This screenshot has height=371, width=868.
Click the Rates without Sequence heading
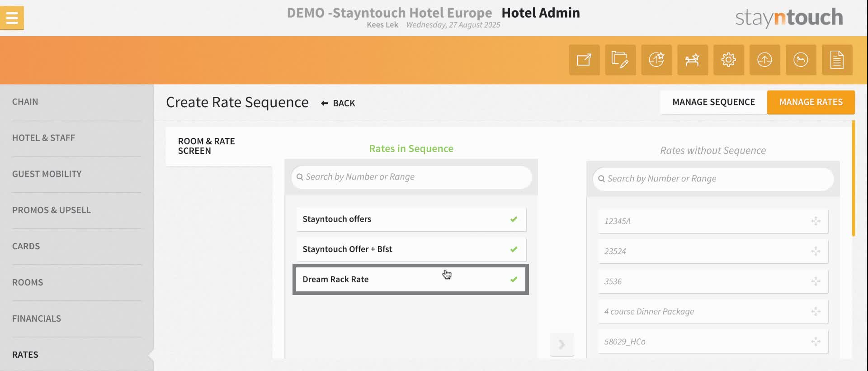coord(713,150)
